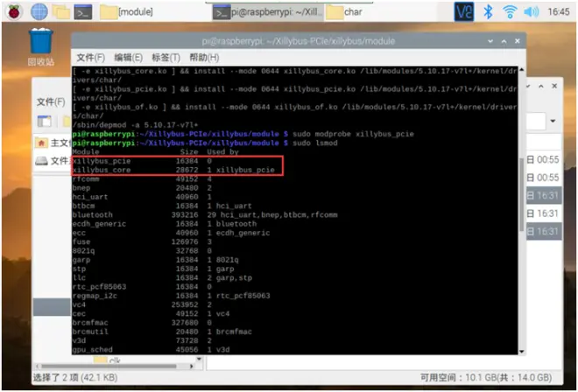Minimize the terminal window
Viewport: 578px width, 392px height.
(490, 41)
